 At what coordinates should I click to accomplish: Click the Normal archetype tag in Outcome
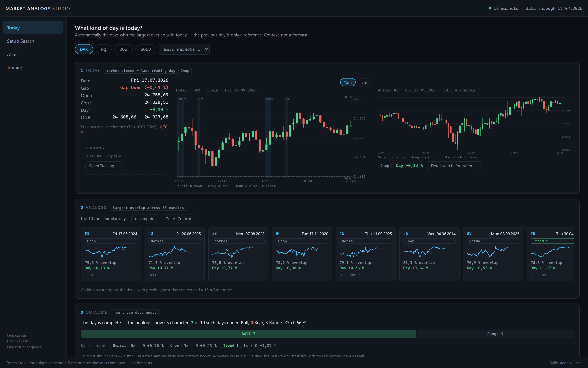coord(119,345)
